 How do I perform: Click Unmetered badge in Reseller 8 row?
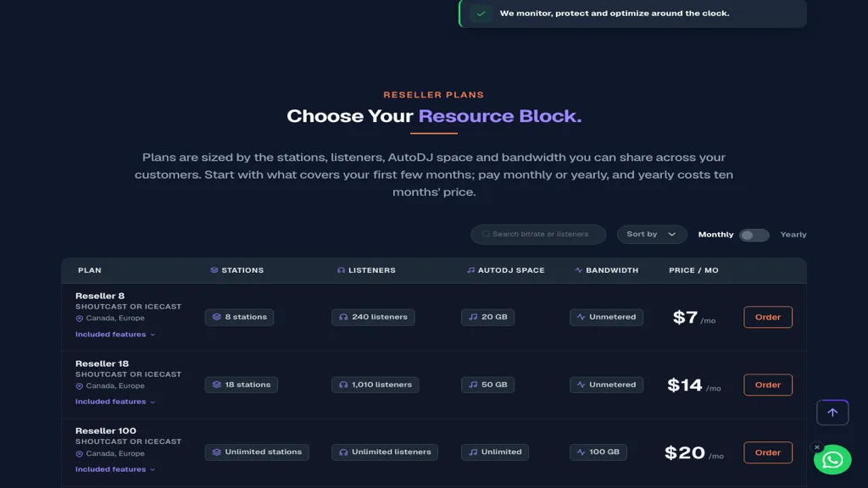coord(606,317)
